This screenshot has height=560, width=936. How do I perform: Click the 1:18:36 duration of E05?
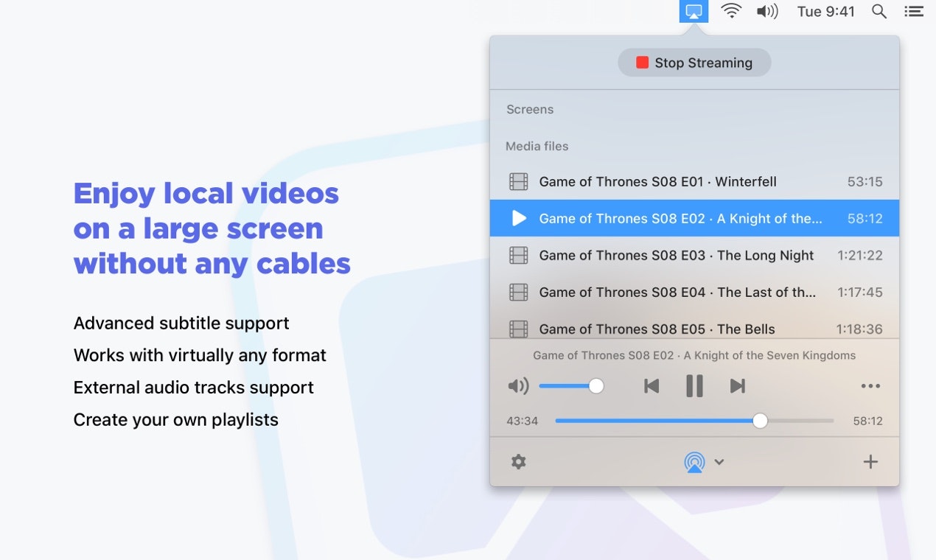[859, 329]
